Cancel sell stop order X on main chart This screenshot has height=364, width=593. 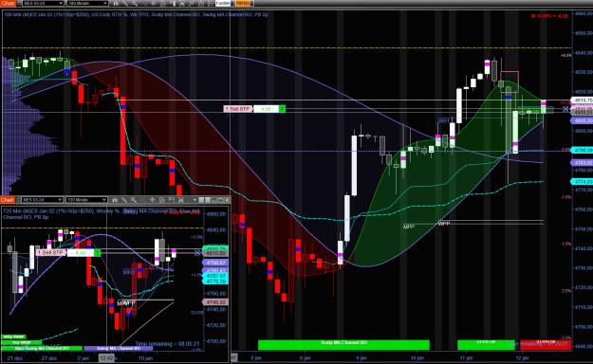pyautogui.click(x=565, y=109)
